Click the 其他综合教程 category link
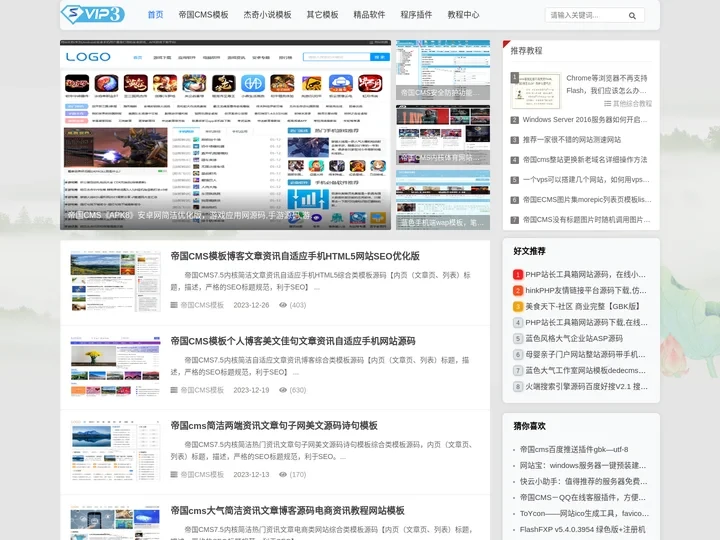The image size is (720, 540). click(x=632, y=103)
